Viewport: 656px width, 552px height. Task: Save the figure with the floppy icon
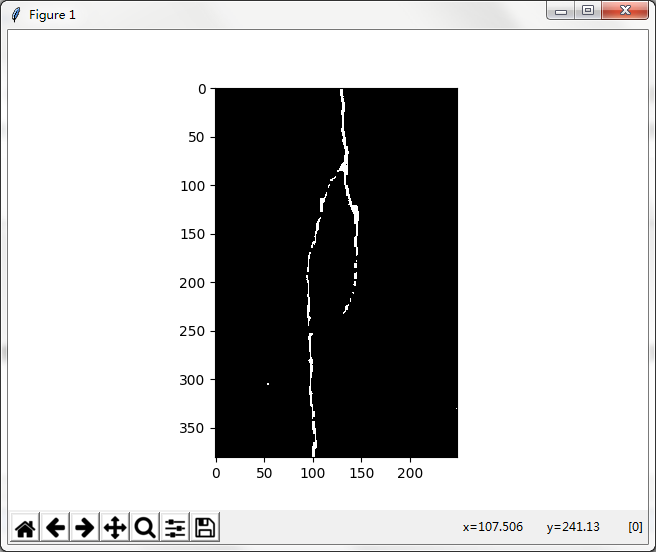click(205, 527)
